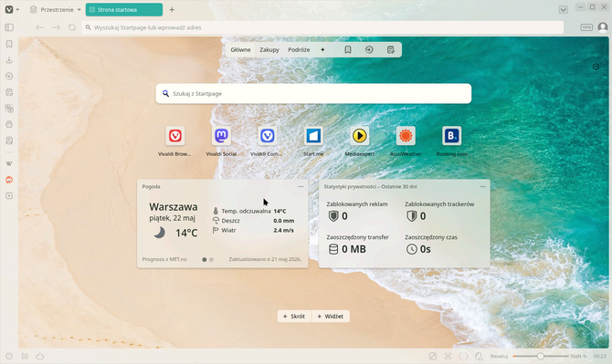The width and height of the screenshot is (612, 364).
Task: Click the Zablokowanych reklam label
Action: click(x=357, y=203)
